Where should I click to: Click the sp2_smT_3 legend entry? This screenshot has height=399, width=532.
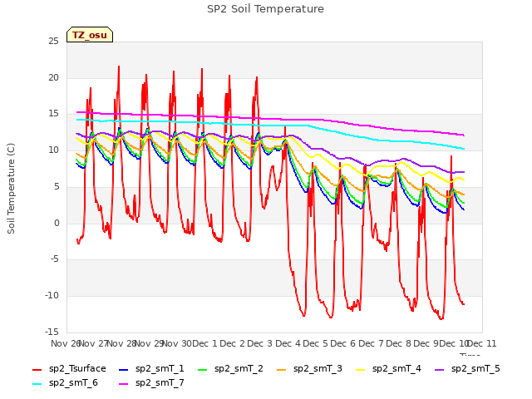[309, 368]
